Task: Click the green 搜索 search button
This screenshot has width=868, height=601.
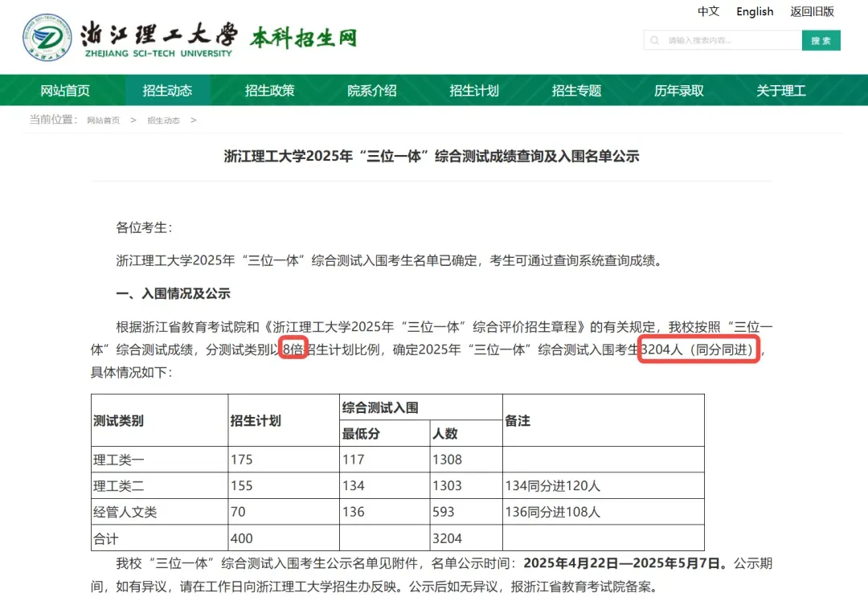Action: point(821,40)
